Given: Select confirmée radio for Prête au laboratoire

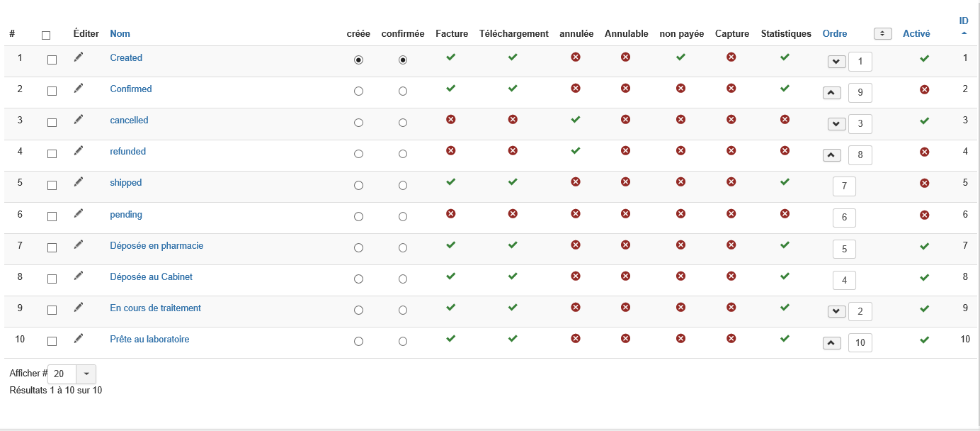Looking at the screenshot, I should 403,341.
